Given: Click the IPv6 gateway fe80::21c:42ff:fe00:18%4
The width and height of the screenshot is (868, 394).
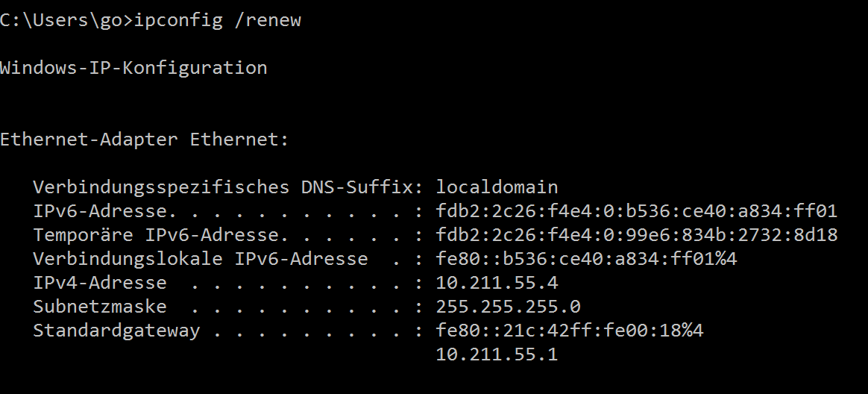Looking at the screenshot, I should point(569,331).
